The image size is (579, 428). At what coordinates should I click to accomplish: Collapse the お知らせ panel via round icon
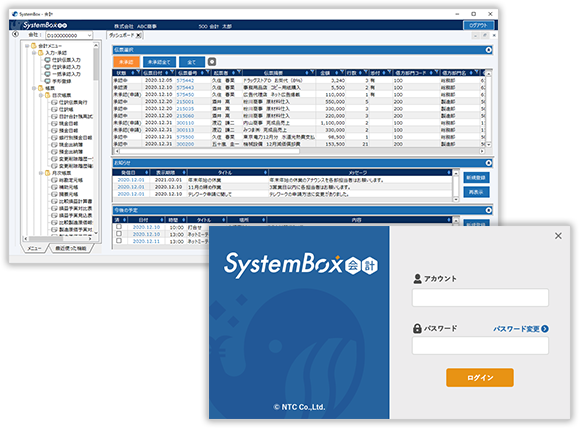click(x=489, y=163)
